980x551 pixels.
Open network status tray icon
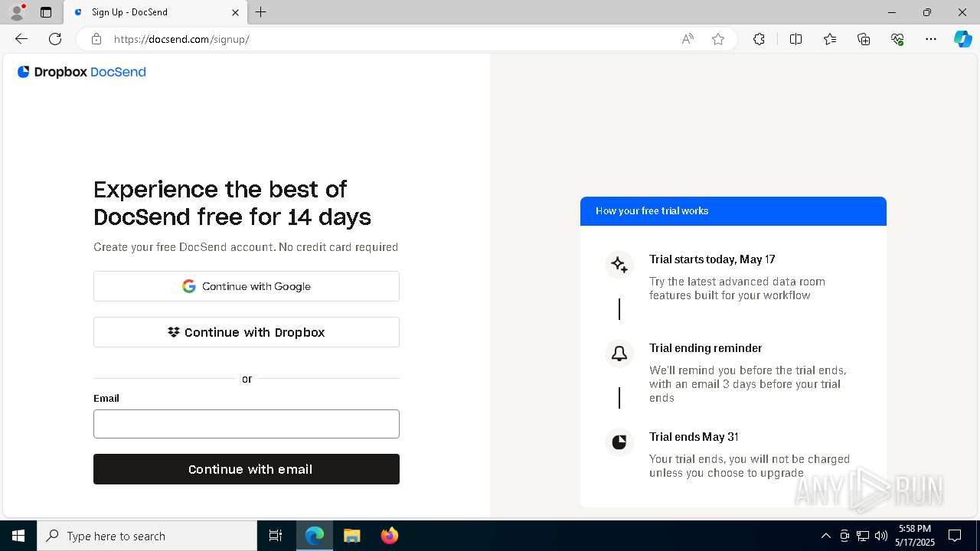(863, 536)
